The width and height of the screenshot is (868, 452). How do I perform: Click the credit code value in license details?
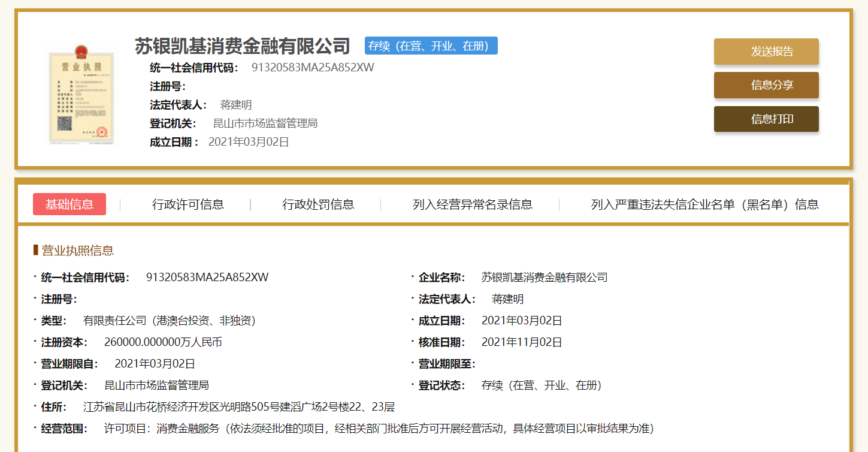click(x=207, y=278)
